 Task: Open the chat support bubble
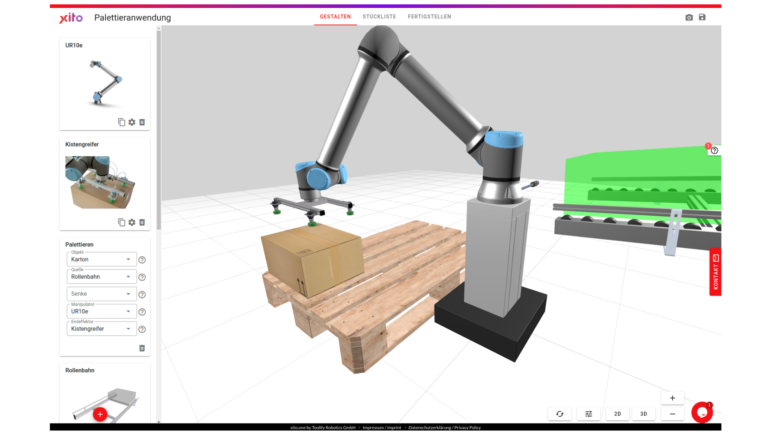(x=702, y=411)
